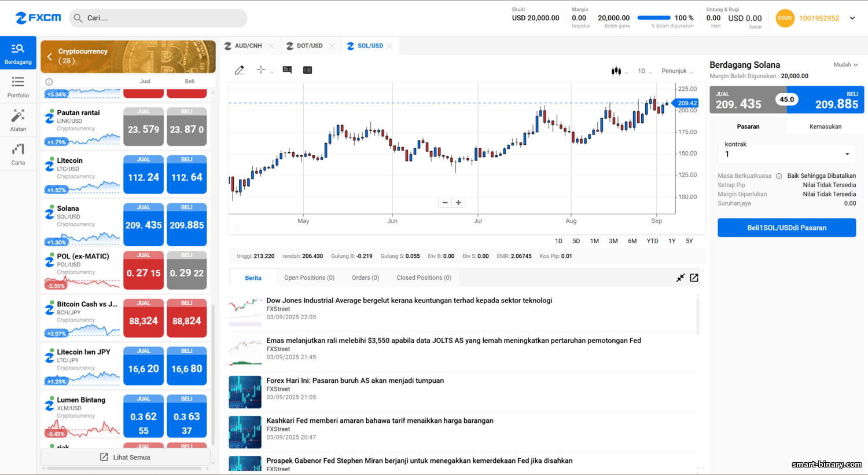Screen dimensions: 868x475
Task: Open the chart comment annotation icon
Action: pos(287,70)
